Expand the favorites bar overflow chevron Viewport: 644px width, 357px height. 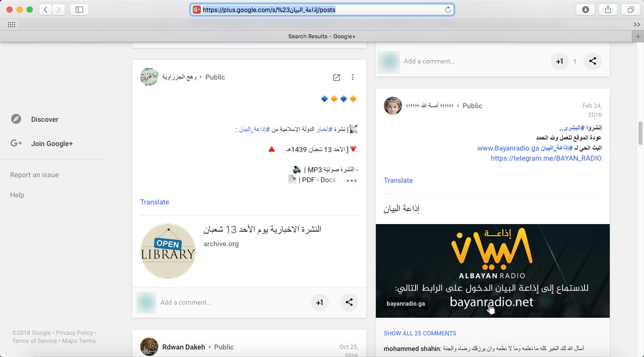[636, 25]
